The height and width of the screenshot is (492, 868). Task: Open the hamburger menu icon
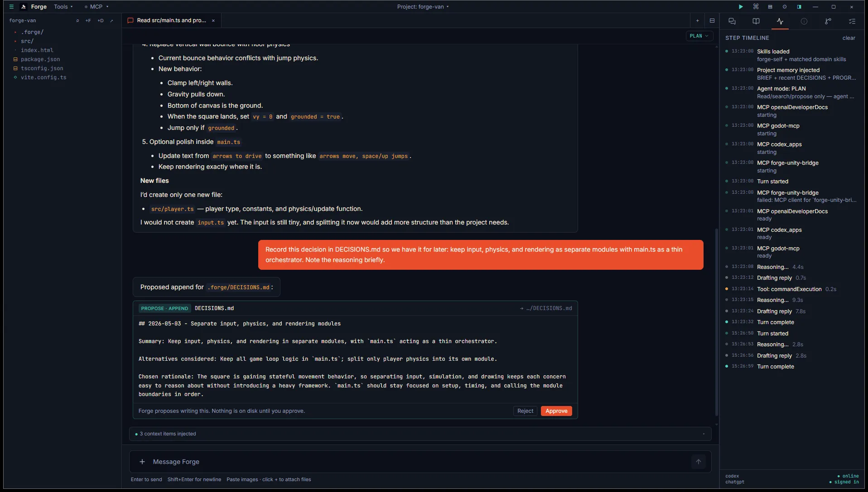(x=11, y=7)
